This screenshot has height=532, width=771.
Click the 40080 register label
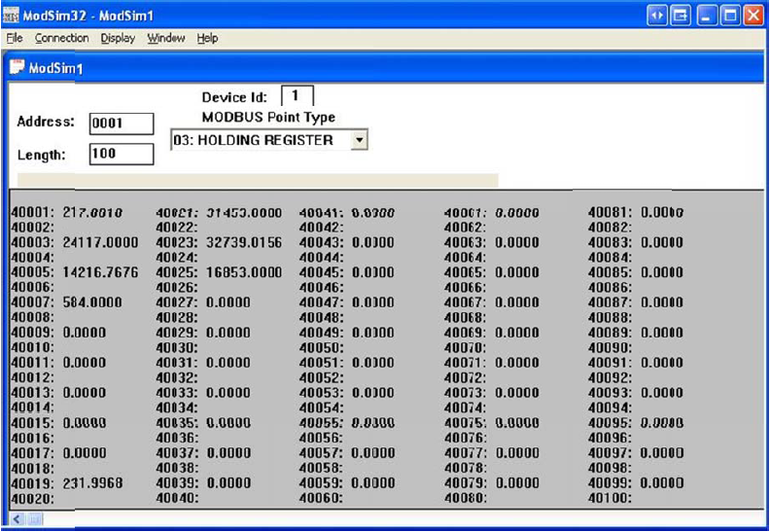465,498
